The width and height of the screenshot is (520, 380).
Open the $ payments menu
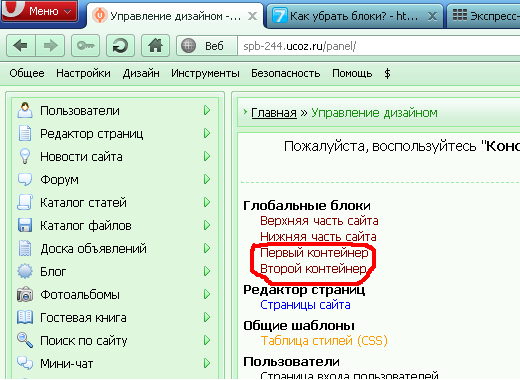coord(387,73)
